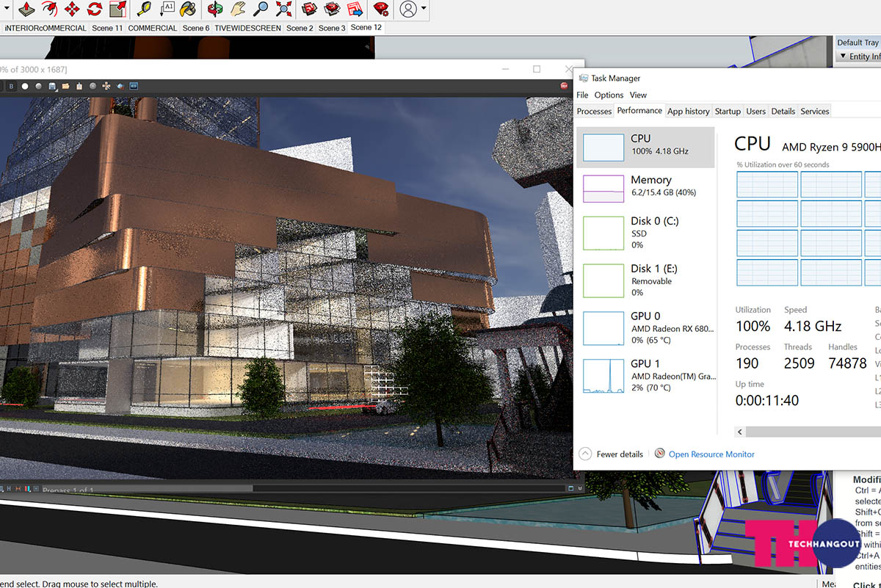Switch to the Startup tab

click(x=728, y=112)
